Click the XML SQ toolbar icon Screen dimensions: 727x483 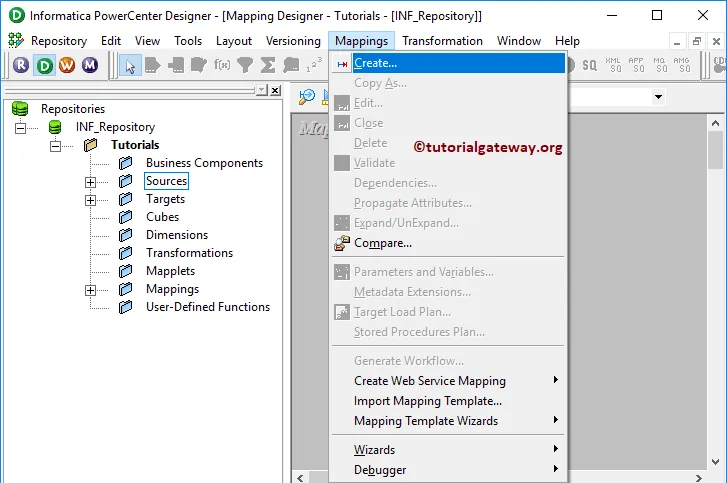(x=613, y=65)
